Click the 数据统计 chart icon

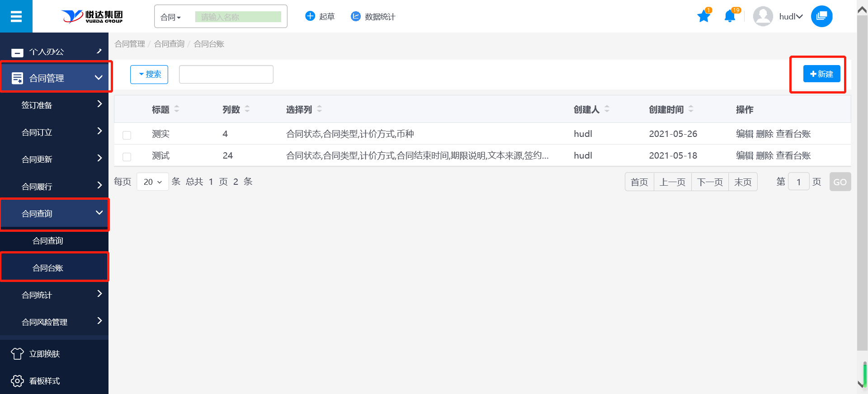click(x=356, y=17)
